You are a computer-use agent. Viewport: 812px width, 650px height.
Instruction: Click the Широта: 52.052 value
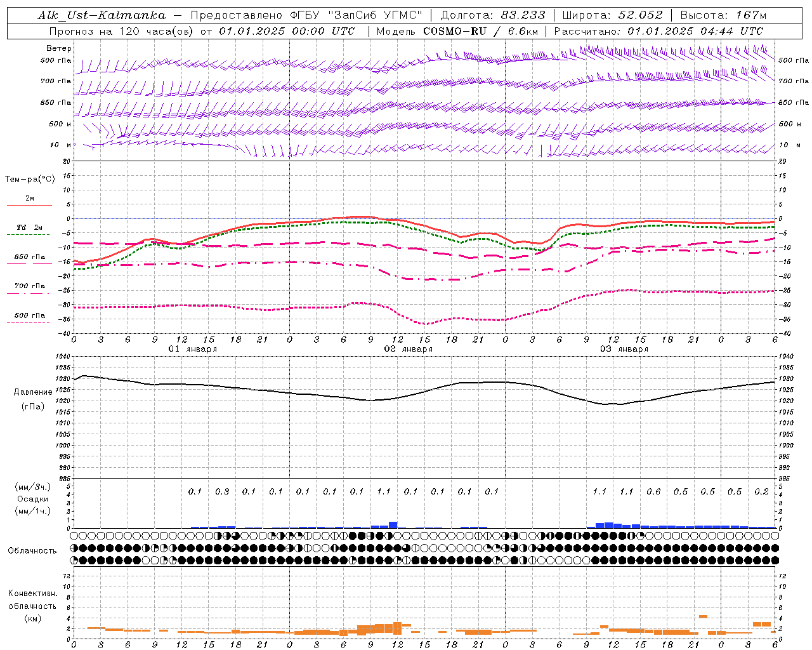[613, 15]
